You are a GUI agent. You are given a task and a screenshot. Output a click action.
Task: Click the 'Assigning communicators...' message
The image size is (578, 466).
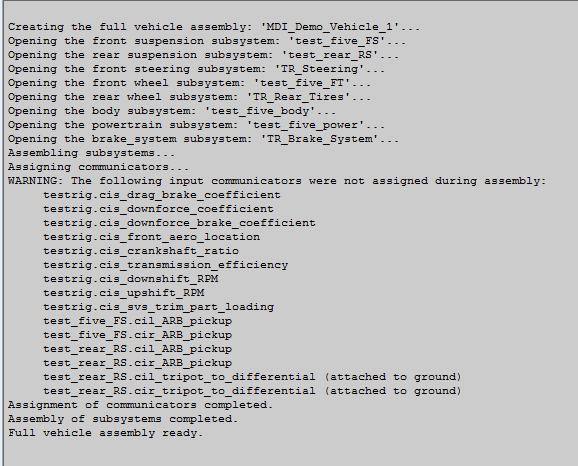(98, 167)
